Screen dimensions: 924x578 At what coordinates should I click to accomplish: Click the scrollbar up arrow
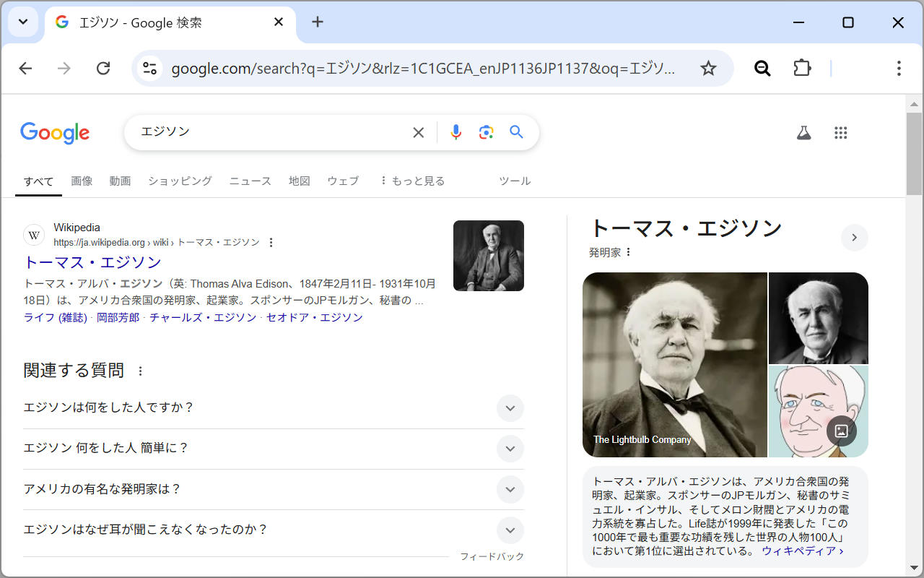point(915,104)
